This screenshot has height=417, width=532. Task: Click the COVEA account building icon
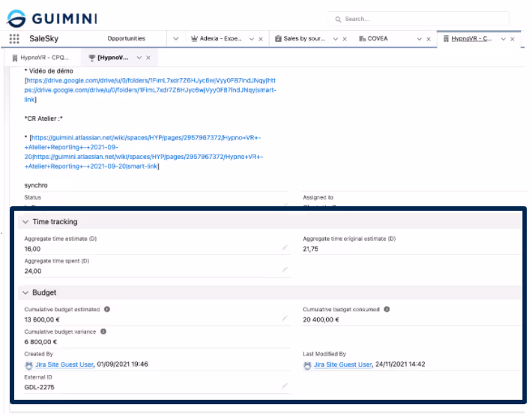(x=363, y=39)
